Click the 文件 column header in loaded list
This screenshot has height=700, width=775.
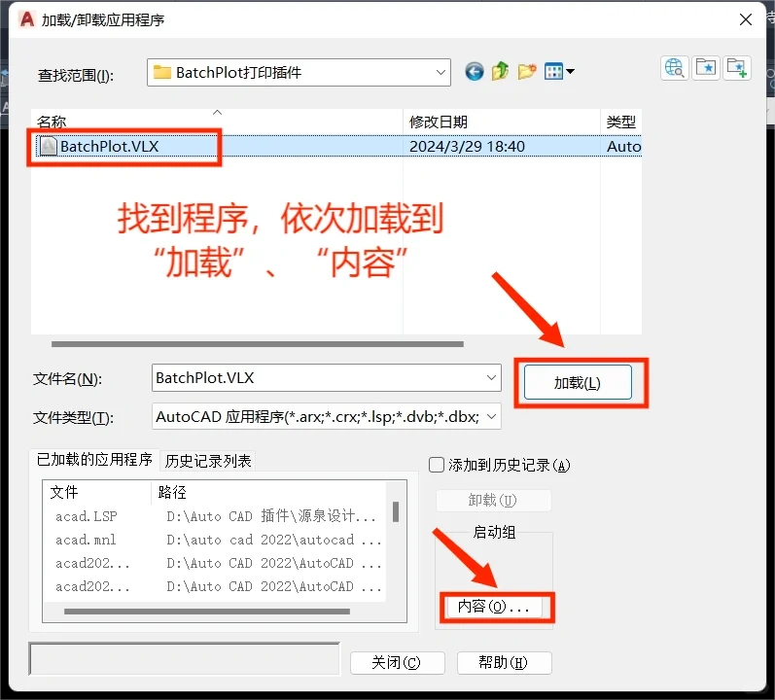point(97,492)
